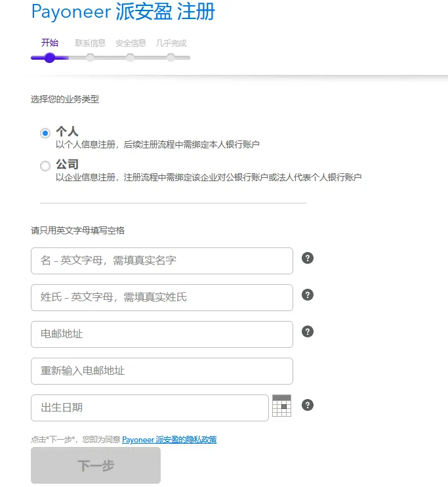Click the Payoneer 派安盈 注册 heading
Viewport: 448px width, 487px height.
(x=123, y=12)
